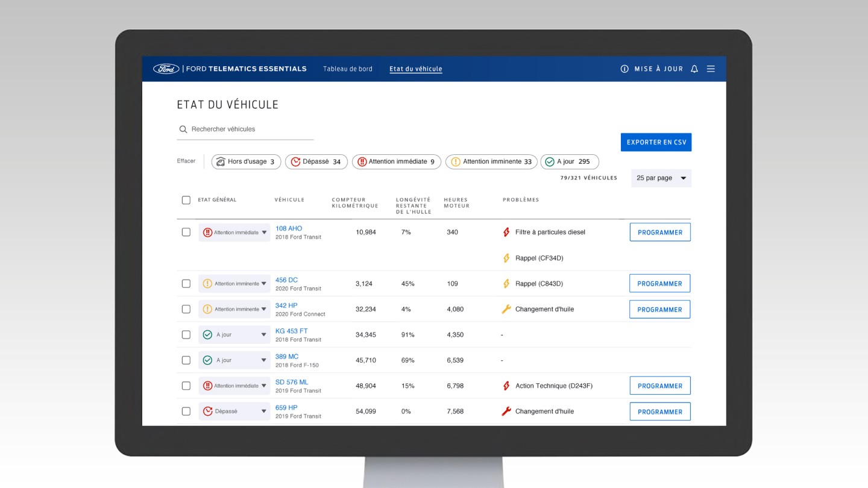Filter by Attention immédiate chip
The image size is (868, 488).
[397, 161]
